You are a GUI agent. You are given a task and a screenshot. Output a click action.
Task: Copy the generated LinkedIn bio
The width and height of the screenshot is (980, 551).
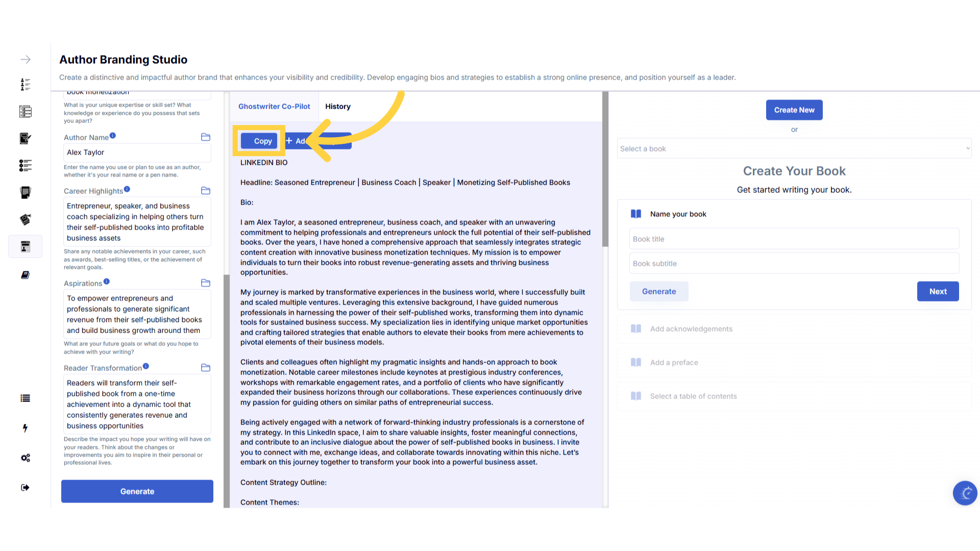tap(259, 141)
